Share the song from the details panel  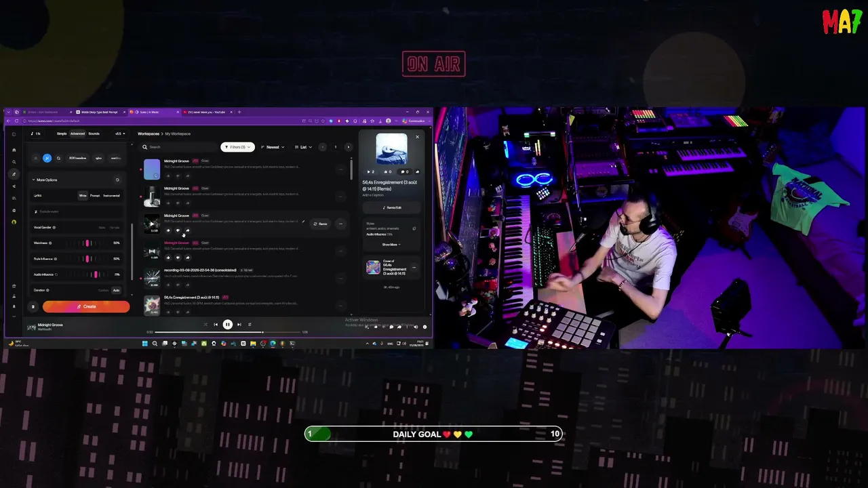[417, 171]
